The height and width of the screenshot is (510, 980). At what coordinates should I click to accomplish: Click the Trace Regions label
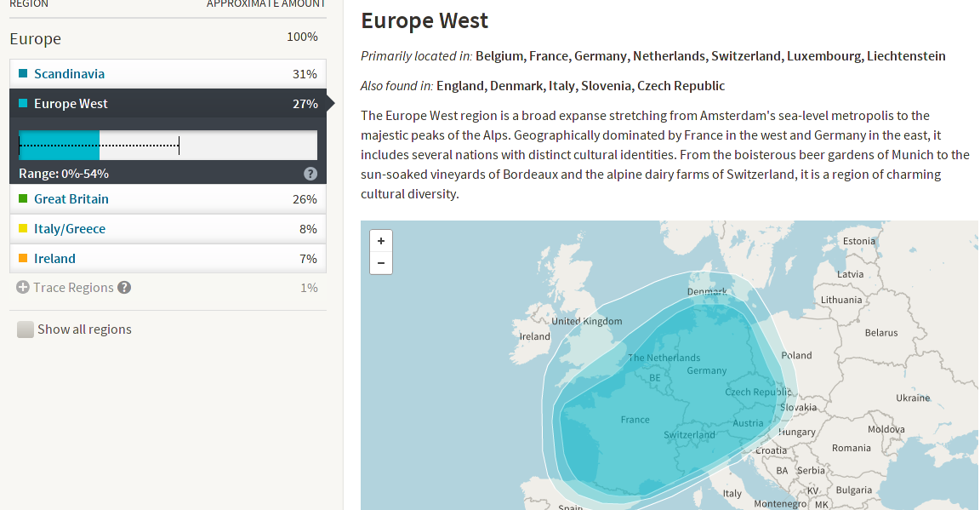pos(74,288)
